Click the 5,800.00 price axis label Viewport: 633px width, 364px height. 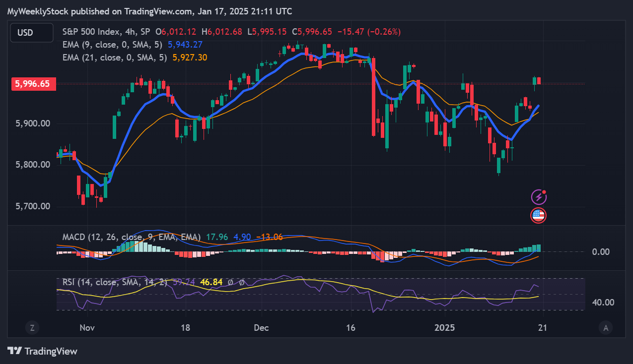point(32,164)
